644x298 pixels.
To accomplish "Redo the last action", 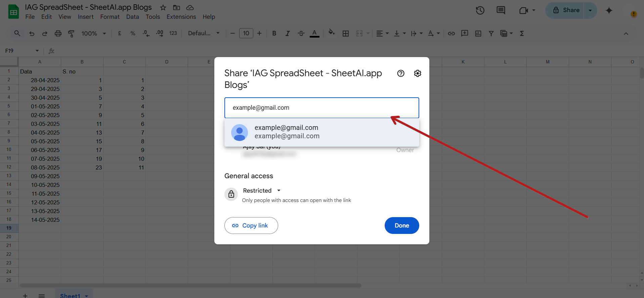I will 45,33.
